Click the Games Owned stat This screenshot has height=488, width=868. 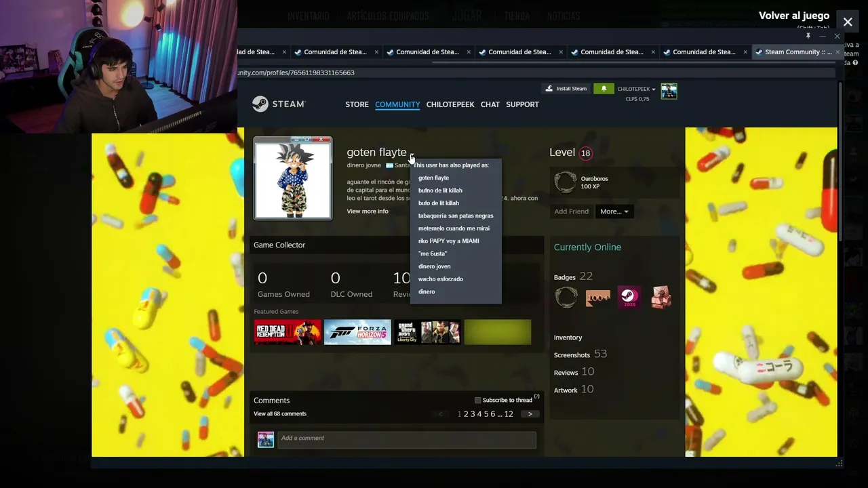click(283, 285)
